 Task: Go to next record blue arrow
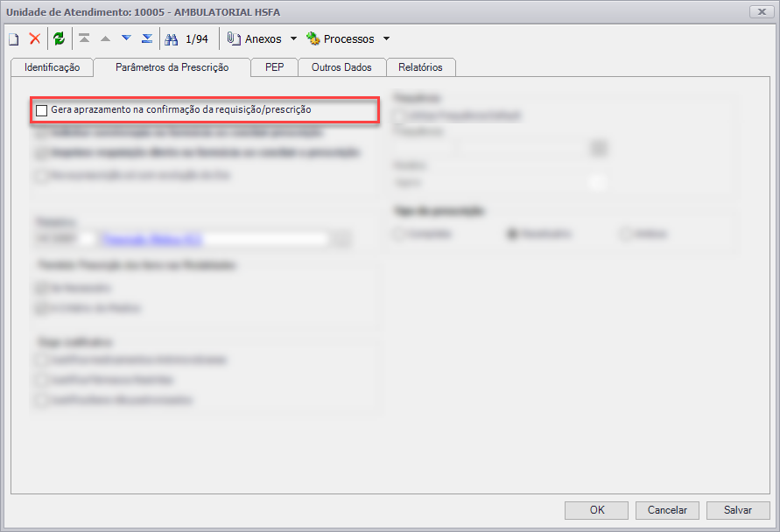[x=126, y=38]
